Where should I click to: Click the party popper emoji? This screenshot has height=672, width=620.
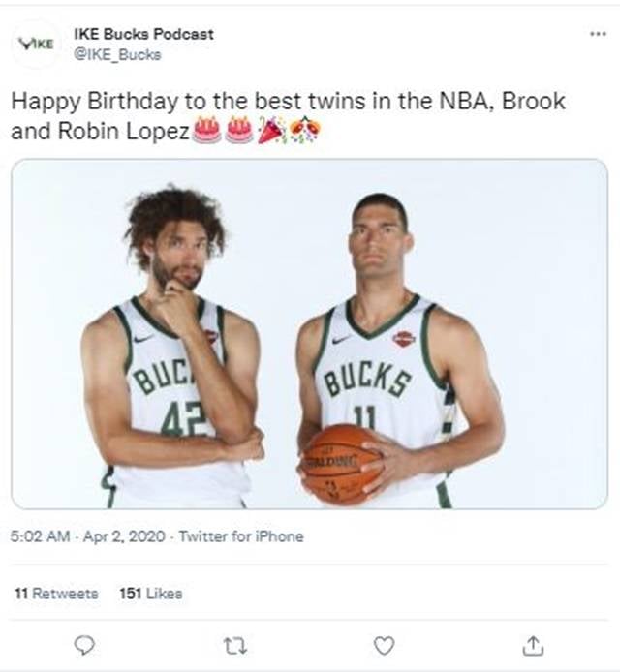pyautogui.click(x=271, y=130)
